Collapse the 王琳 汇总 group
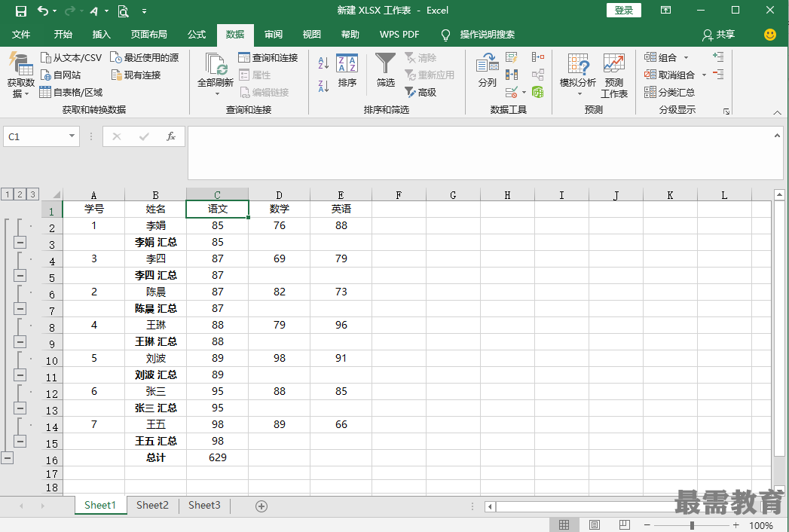789x532 pixels. point(20,342)
